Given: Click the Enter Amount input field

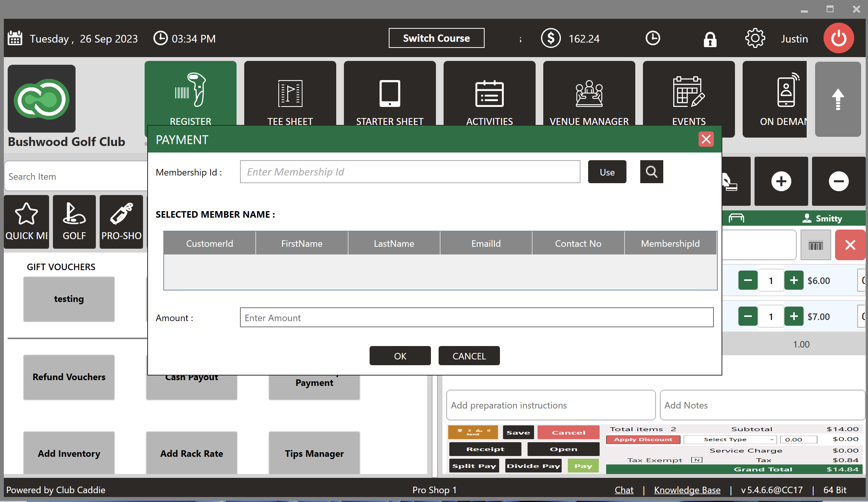Looking at the screenshot, I should [476, 318].
